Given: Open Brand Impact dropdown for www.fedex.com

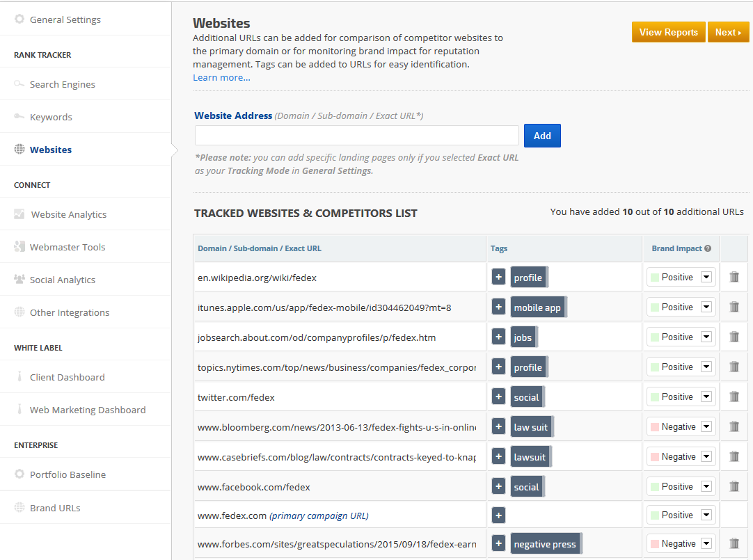Looking at the screenshot, I should (706, 515).
